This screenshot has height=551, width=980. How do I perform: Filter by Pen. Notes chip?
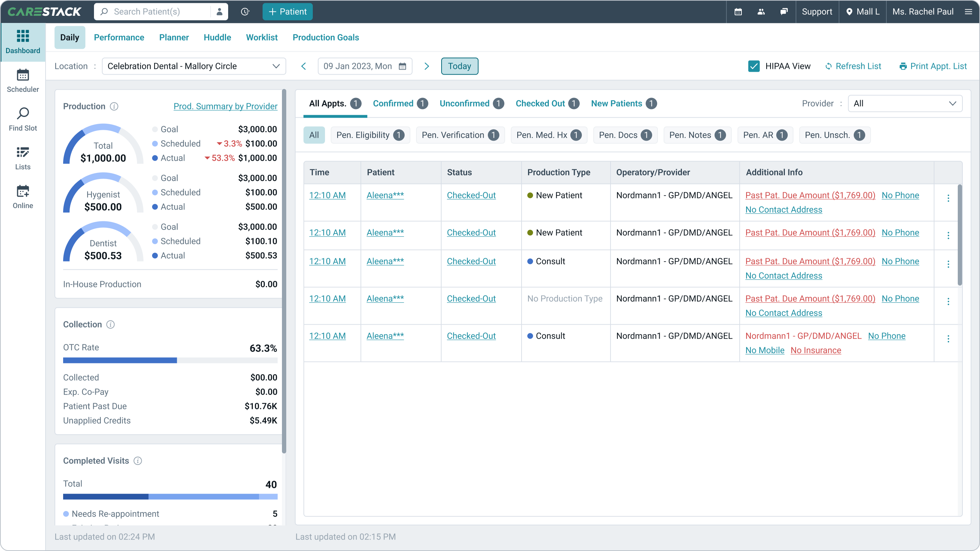point(697,135)
